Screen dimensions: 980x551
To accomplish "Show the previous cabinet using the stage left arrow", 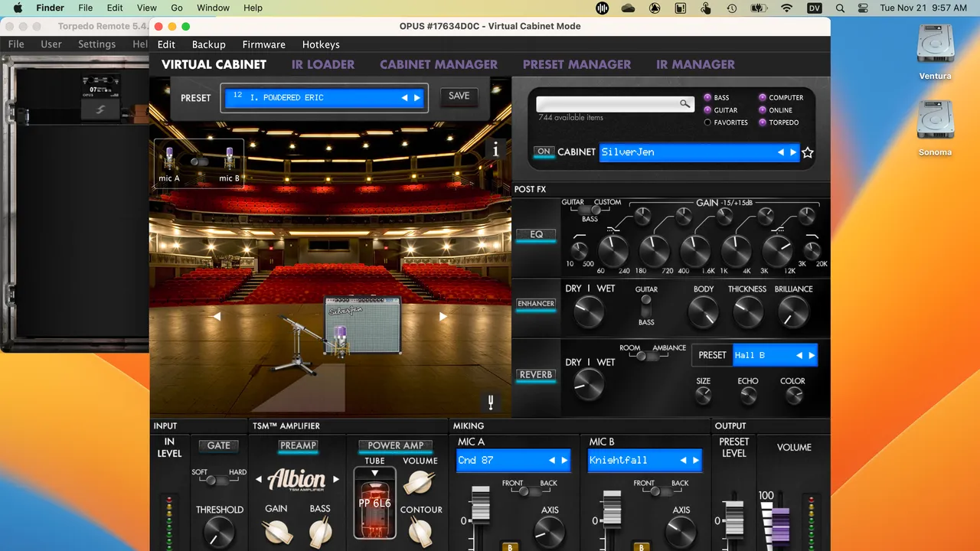I will tap(217, 316).
